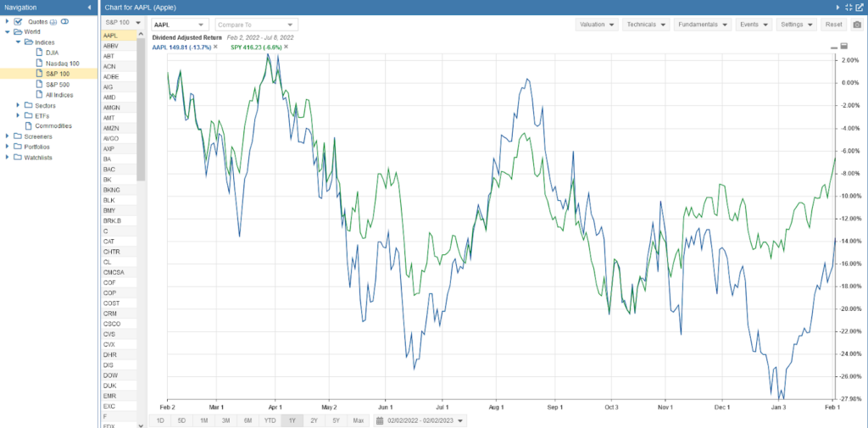Select the 5Y time range
Screen dimensions: 868x428
click(336, 421)
